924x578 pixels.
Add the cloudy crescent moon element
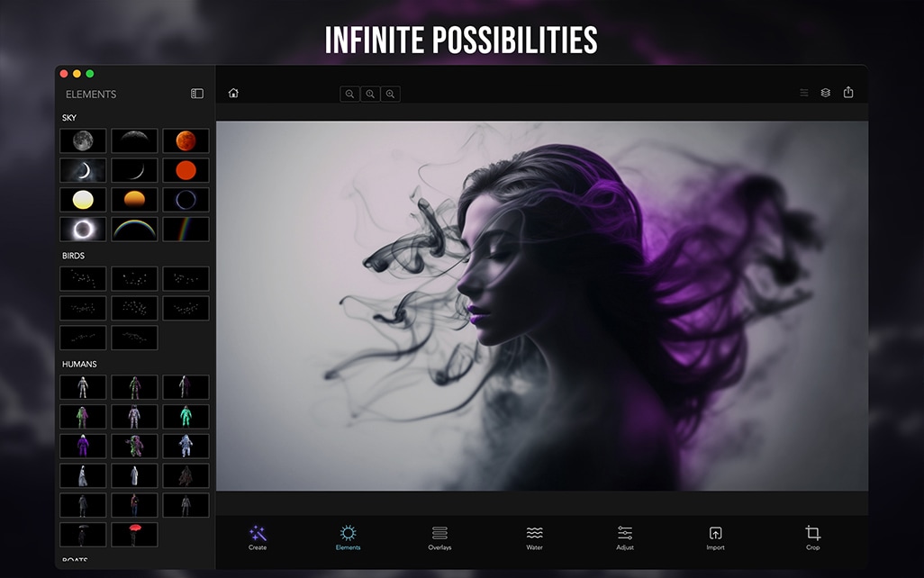pos(83,170)
